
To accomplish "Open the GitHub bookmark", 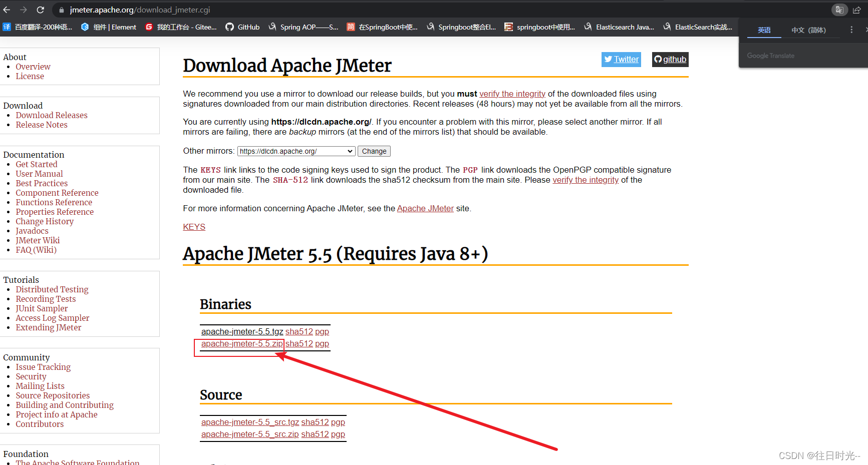I will [242, 27].
